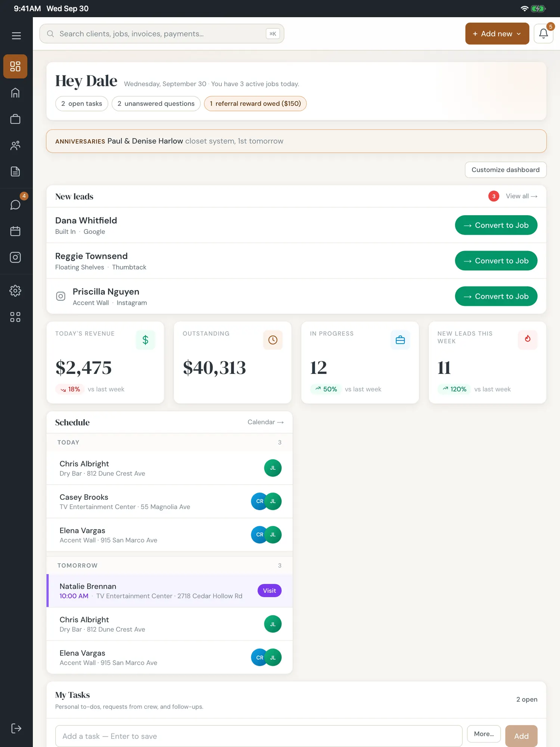The height and width of the screenshot is (747, 560).
Task: Open messages chat icon with badge 4
Action: 15,204
